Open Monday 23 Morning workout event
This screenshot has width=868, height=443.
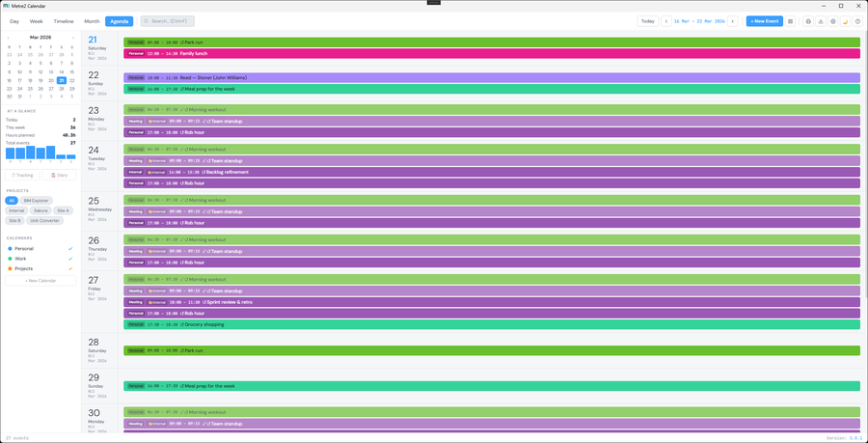pyautogui.click(x=492, y=110)
